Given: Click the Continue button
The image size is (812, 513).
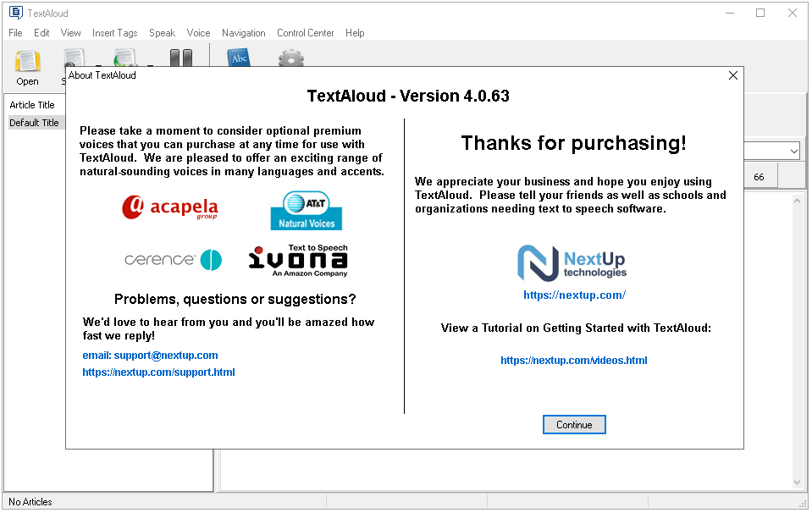Looking at the screenshot, I should [x=574, y=425].
